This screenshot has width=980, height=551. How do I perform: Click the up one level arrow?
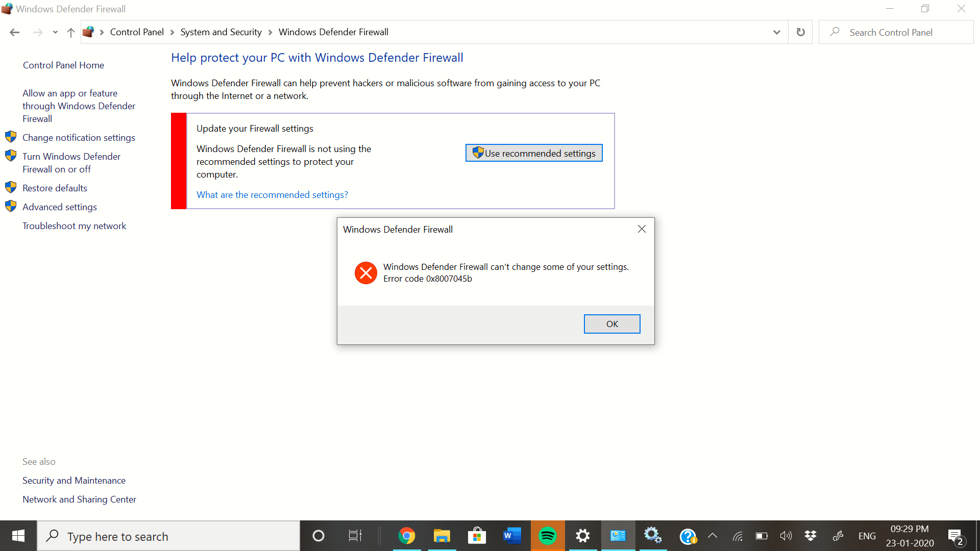(70, 32)
